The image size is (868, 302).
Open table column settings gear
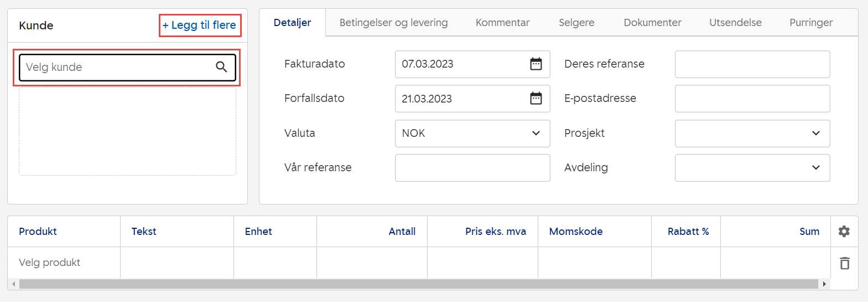click(x=844, y=232)
